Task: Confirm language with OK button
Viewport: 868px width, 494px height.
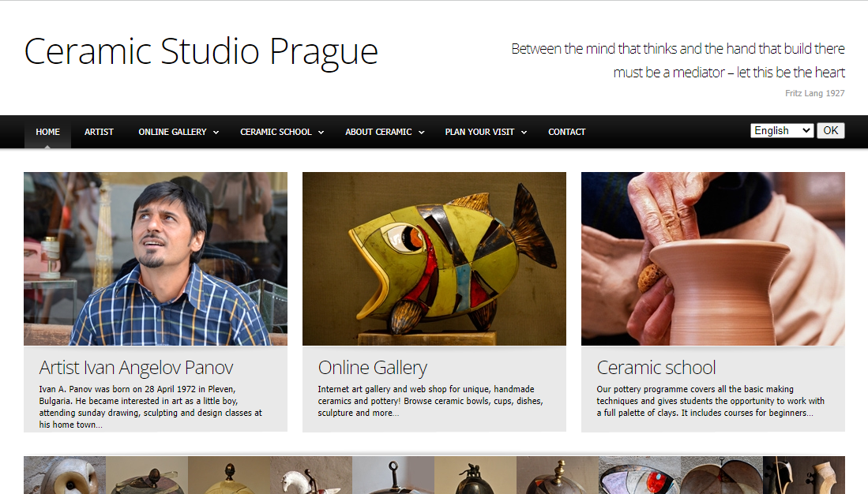Action: 830,130
